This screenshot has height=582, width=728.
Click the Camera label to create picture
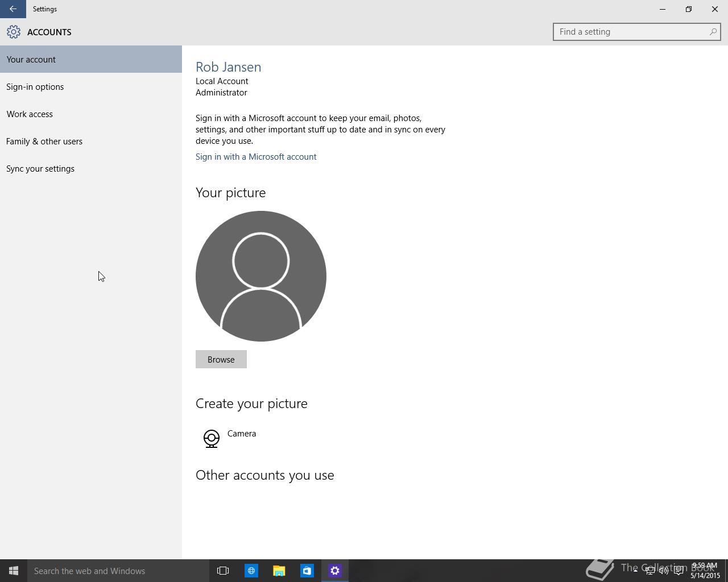(242, 434)
